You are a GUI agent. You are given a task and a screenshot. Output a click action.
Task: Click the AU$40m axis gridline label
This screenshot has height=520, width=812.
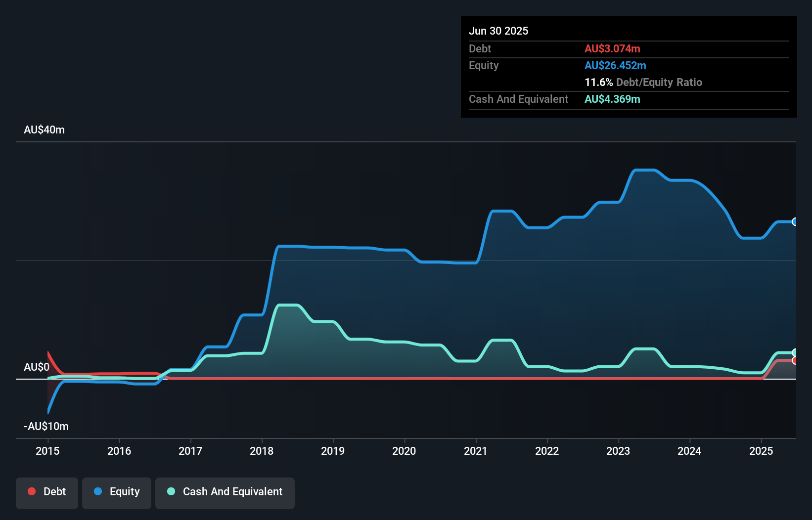coord(44,130)
